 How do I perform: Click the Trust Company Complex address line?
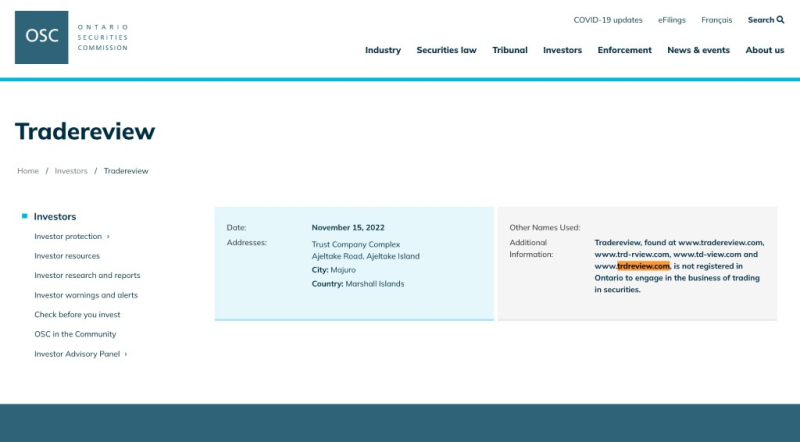point(356,244)
